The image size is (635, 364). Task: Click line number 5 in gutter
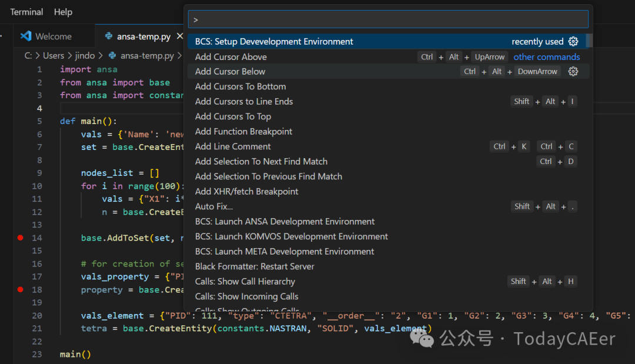[x=39, y=121]
